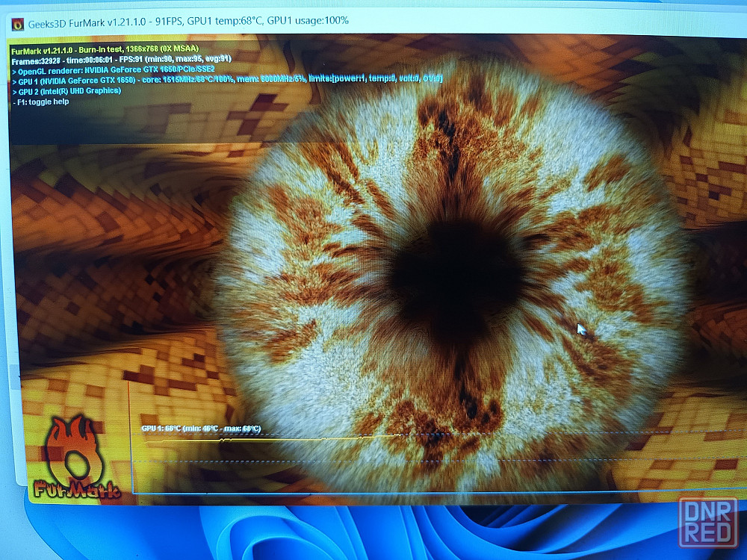Click the 'GPU 2 (Intel(R) UHD Graphics)' line
This screenshot has height=560, width=747.
tap(66, 91)
